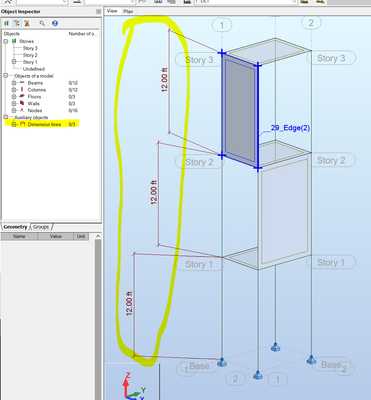Select the Walls object category
Screen dimensions: 371x400
(x=34, y=104)
